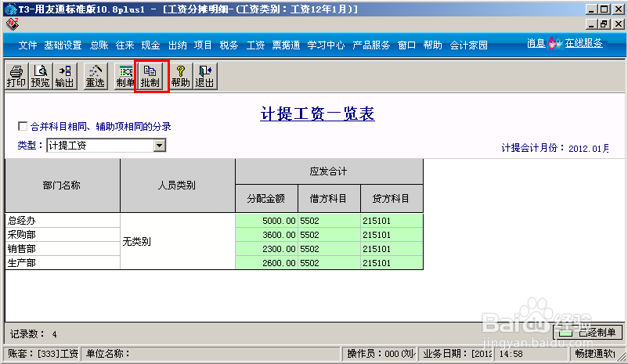The image size is (628, 364).
Task: Click the 无类别 personnel category cell
Action: [177, 241]
